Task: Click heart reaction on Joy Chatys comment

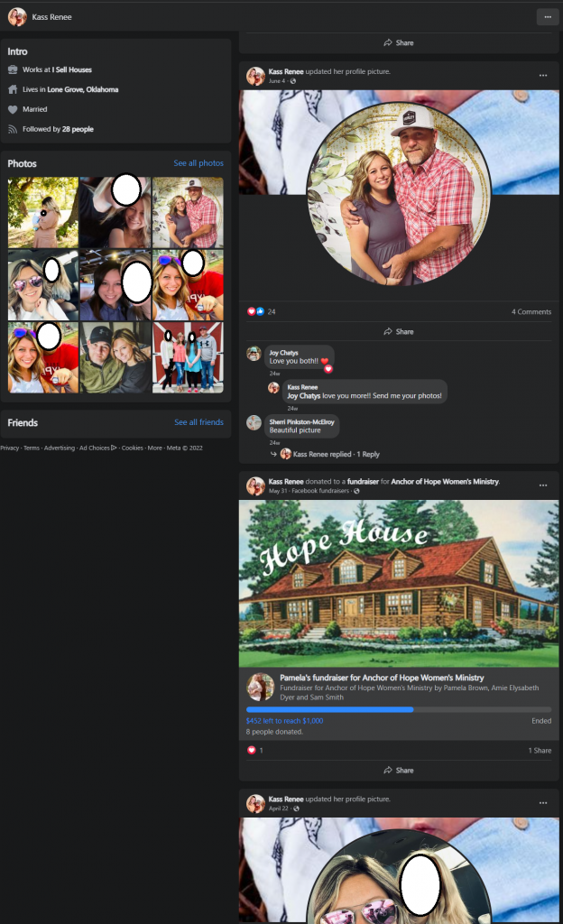Action: click(x=328, y=369)
